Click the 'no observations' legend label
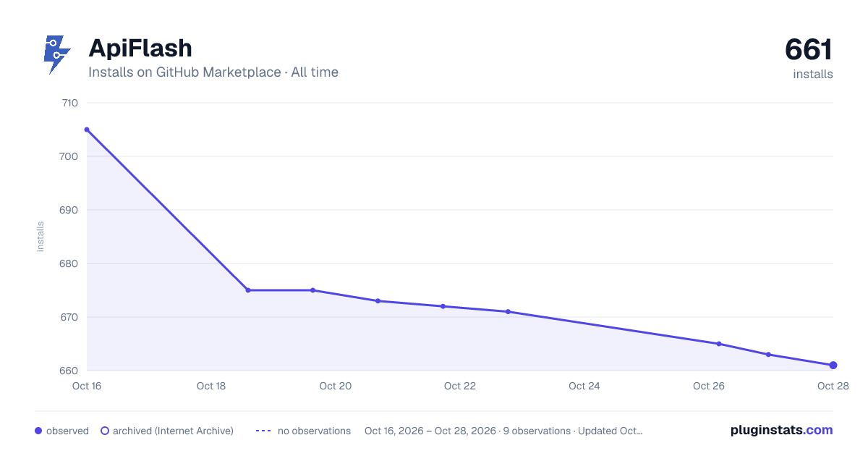868x456 pixels. click(314, 431)
